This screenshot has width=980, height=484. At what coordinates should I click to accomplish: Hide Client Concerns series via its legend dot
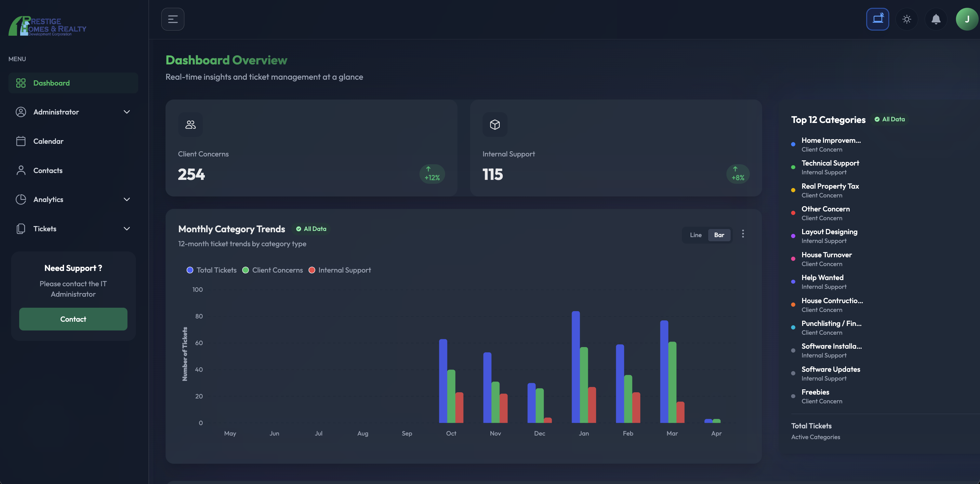click(x=245, y=270)
